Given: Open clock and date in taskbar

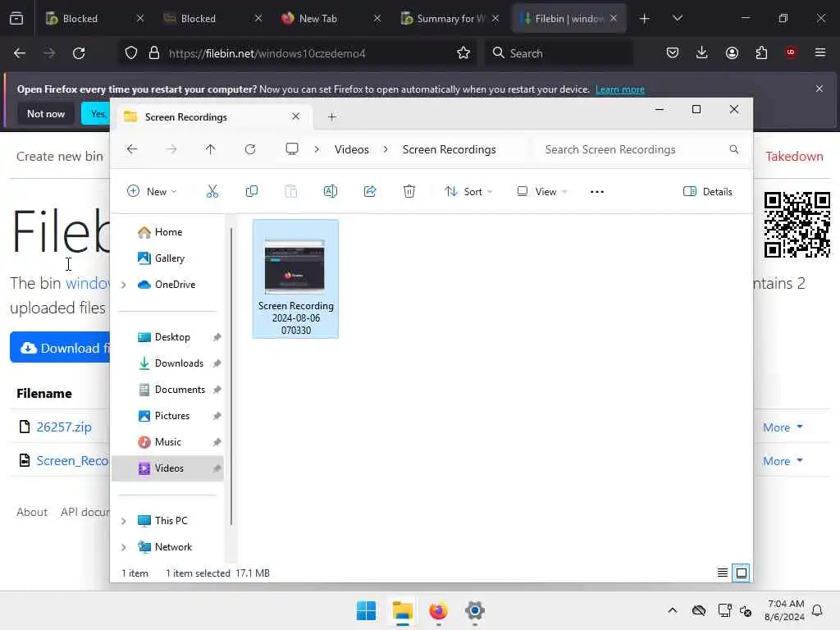Looking at the screenshot, I should click(x=784, y=610).
